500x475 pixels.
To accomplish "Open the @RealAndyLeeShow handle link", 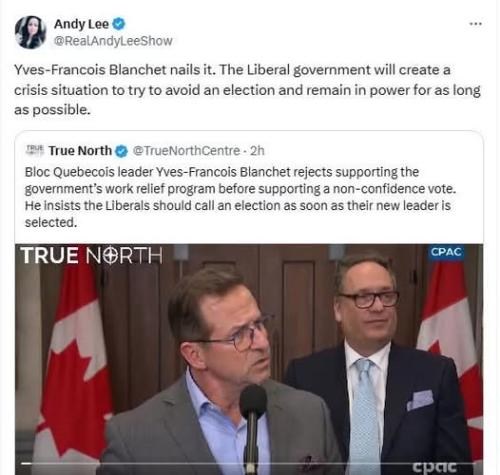I will pos(113,41).
